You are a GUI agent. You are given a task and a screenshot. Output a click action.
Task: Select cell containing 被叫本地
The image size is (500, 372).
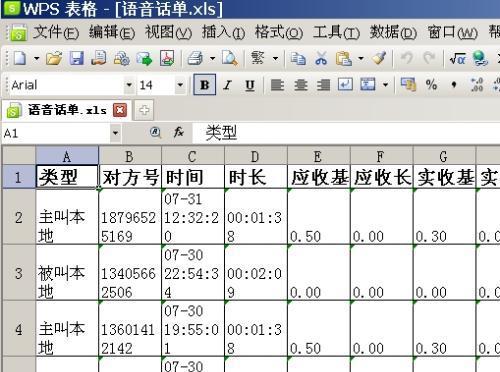click(x=67, y=273)
